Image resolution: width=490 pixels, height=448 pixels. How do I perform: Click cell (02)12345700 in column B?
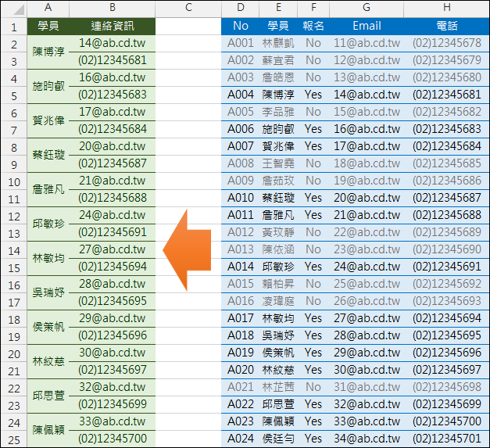coord(113,439)
